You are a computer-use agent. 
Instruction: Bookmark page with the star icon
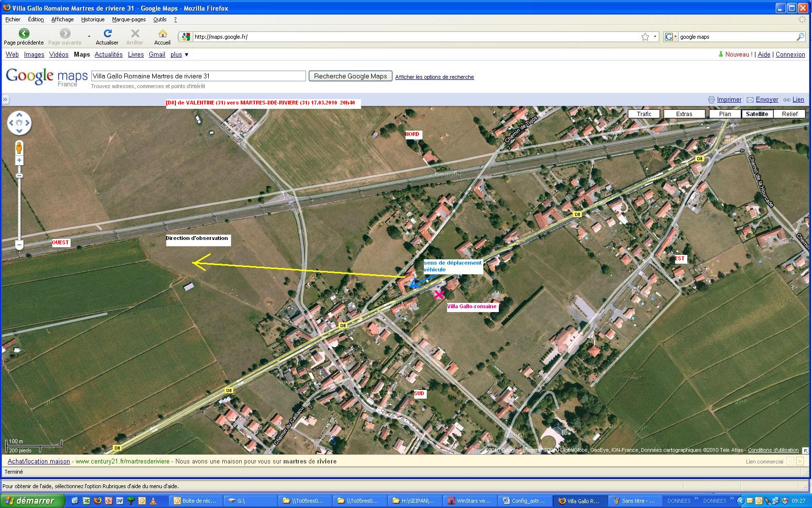(645, 37)
